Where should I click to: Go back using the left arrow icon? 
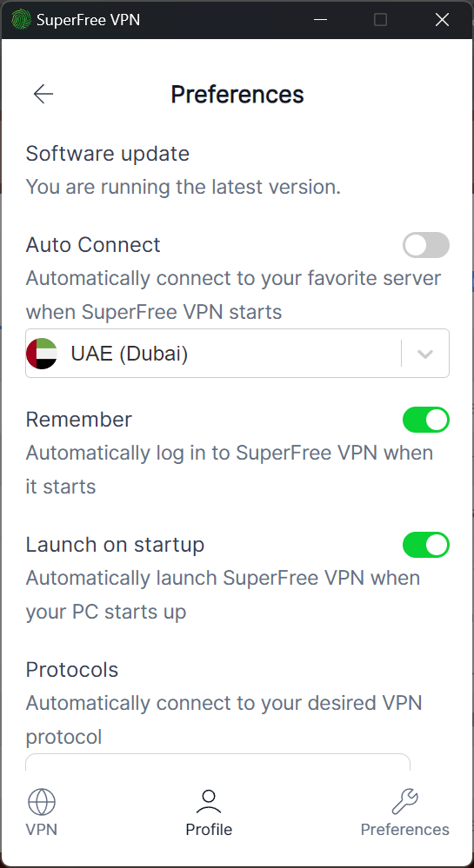(43, 94)
